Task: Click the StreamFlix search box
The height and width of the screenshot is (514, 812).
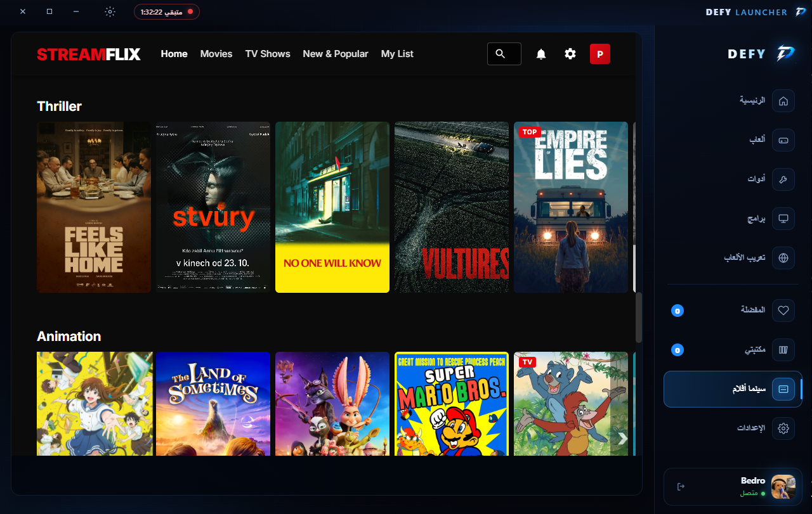Action: tap(504, 54)
